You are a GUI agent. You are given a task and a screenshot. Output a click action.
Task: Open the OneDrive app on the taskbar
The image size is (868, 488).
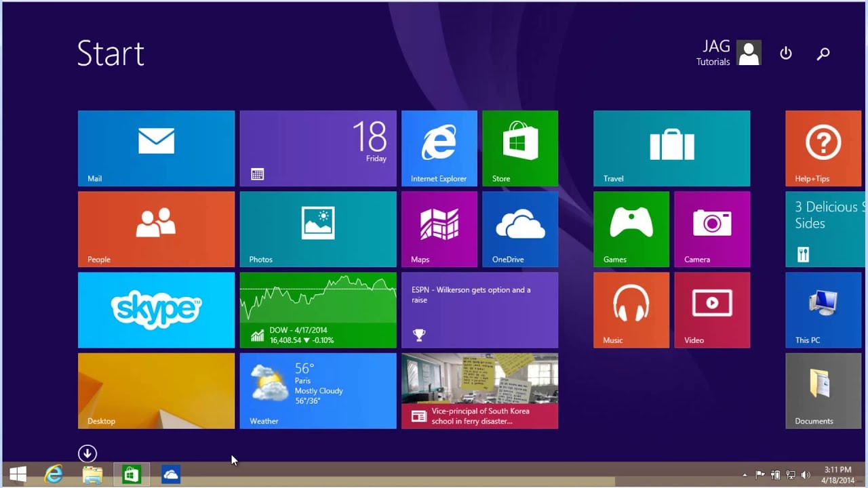[171, 475]
